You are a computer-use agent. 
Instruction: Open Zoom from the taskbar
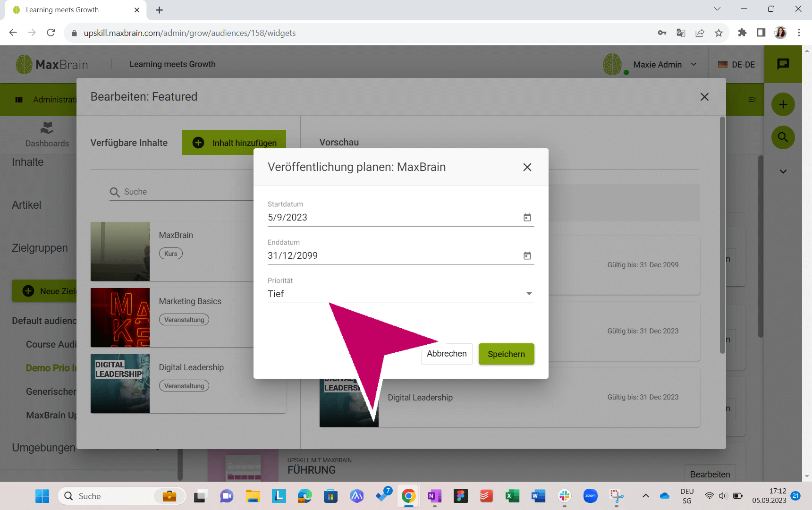tap(590, 496)
